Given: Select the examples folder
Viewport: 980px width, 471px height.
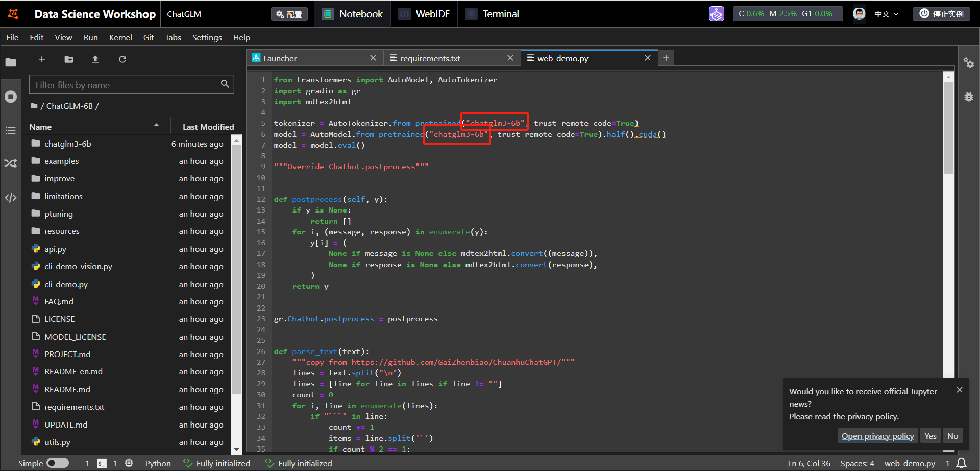Looking at the screenshot, I should pos(128,161).
